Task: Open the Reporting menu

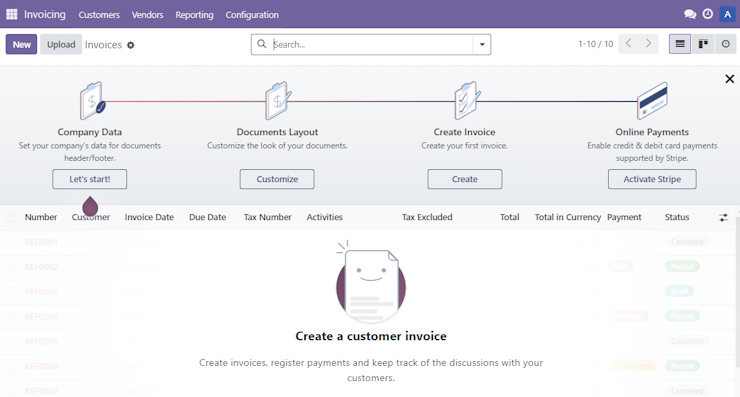Action: point(194,15)
